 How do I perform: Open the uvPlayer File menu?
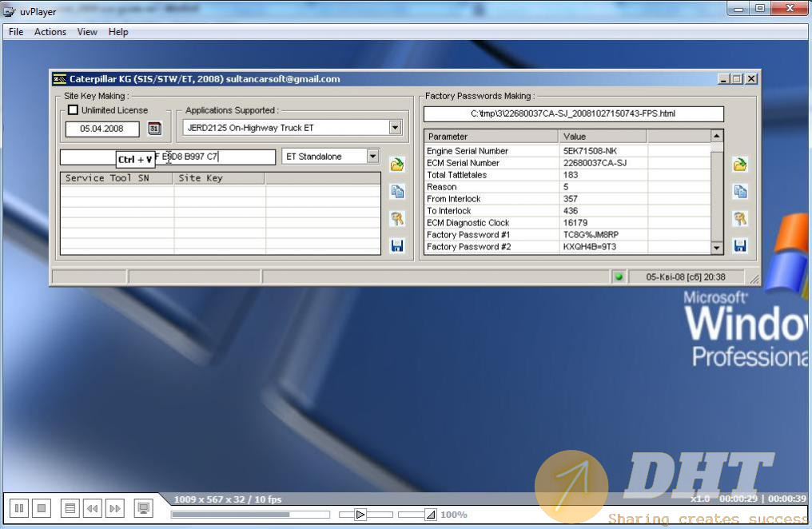16,32
